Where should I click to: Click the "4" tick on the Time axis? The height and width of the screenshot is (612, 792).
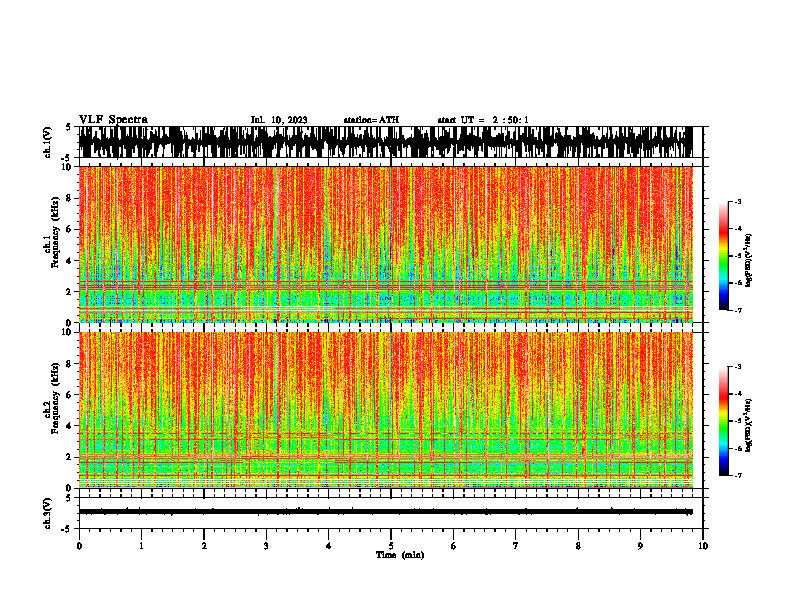click(329, 546)
